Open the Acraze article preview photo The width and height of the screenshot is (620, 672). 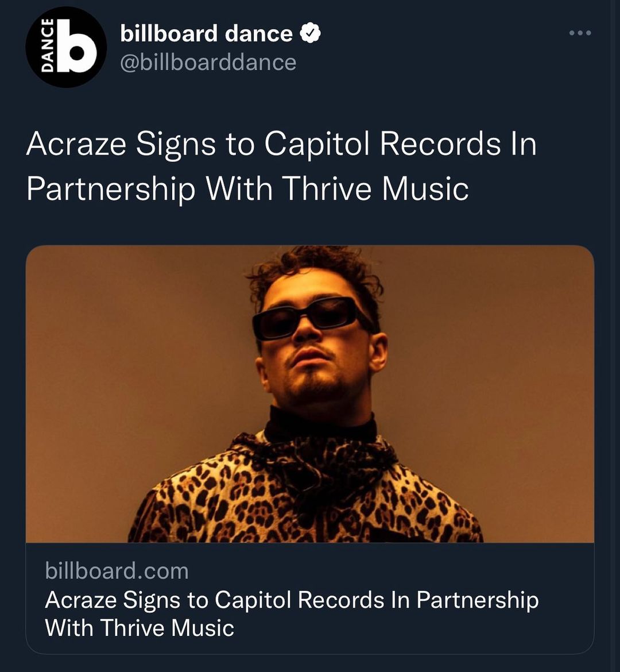(x=310, y=393)
